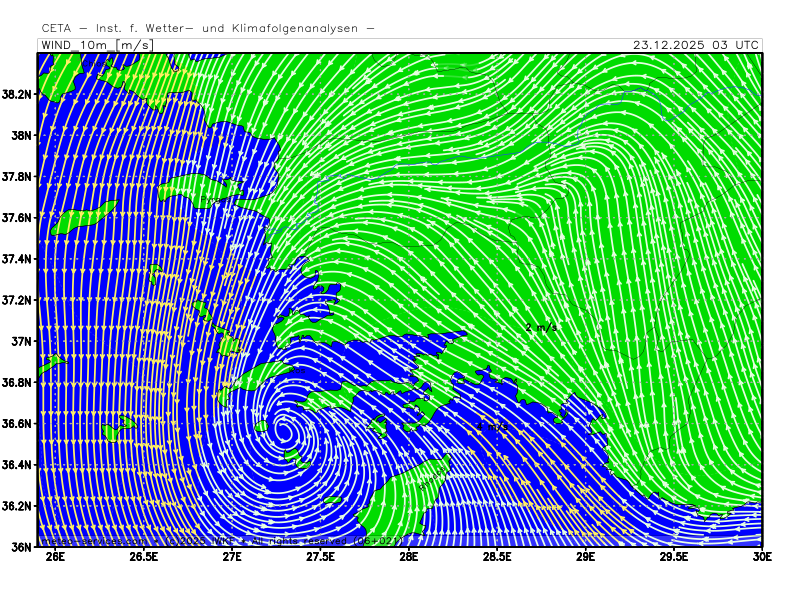Click the 27.5E longitude axis label
Image resolution: width=800 pixels, height=600 pixels.
[320, 557]
